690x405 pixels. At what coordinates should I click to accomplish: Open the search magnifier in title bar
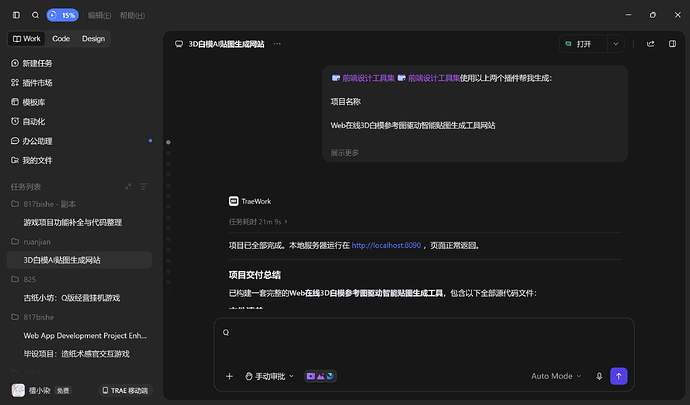(35, 15)
